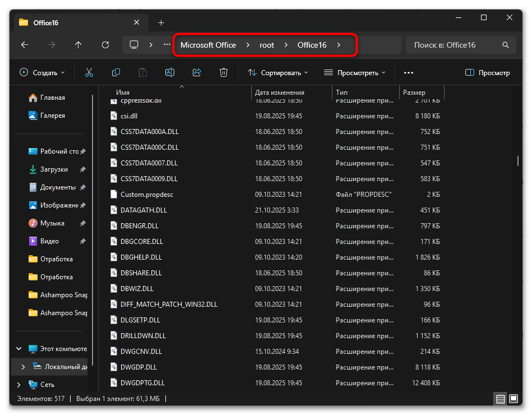Open the Просмотреть dropdown
Viewport: 532px width, 415px height.
click(x=354, y=72)
